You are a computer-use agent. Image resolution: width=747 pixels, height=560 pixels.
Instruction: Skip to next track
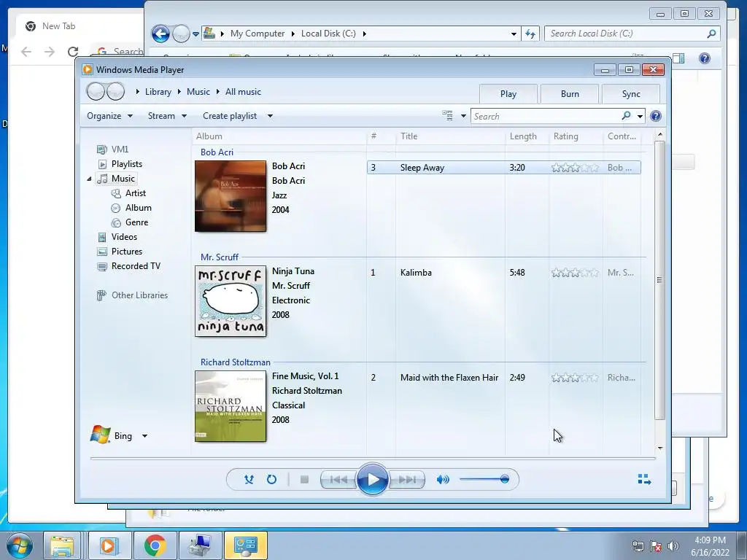(407, 480)
